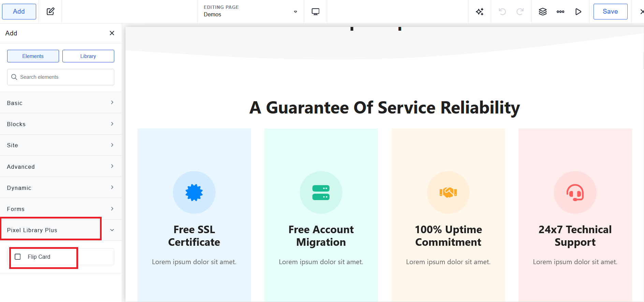Select the blue SSL certificate badge icon
Image resolution: width=644 pixels, height=302 pixels.
tap(194, 193)
